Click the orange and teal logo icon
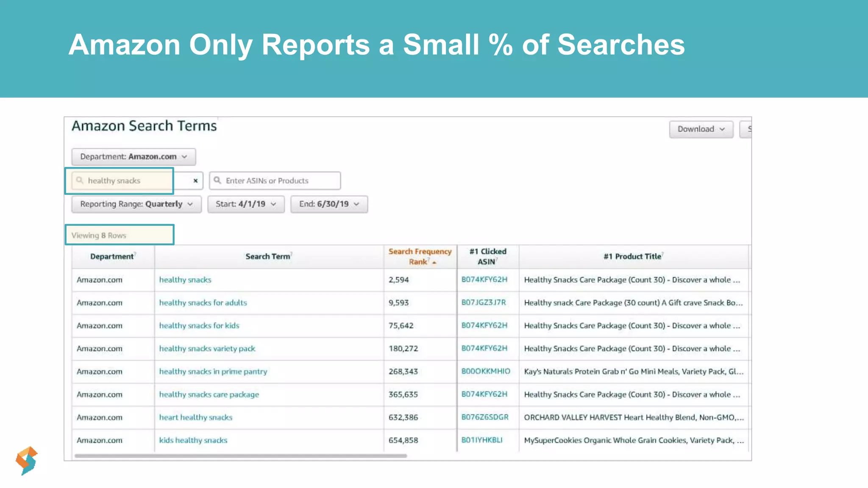This screenshot has width=868, height=488. 27,460
